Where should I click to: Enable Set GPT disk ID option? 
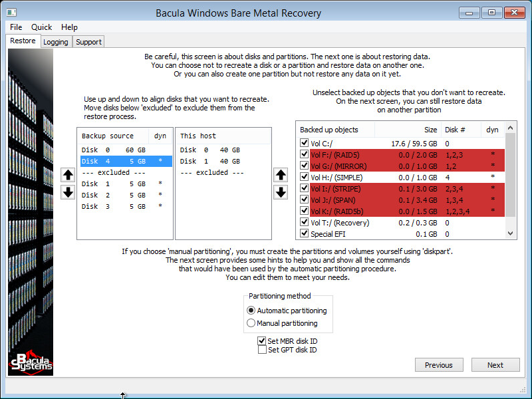[262, 350]
